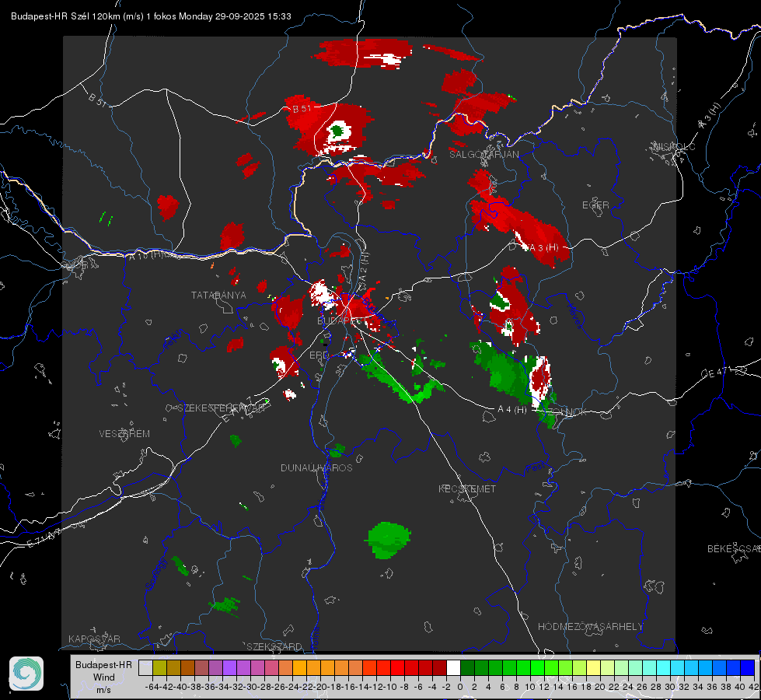Screen dimensions: 761x700
Task: Click the BUDAPEST city label
Action: 341,320
